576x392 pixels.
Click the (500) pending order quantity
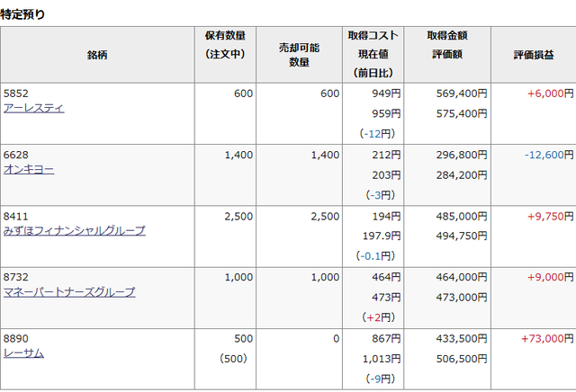tap(237, 359)
